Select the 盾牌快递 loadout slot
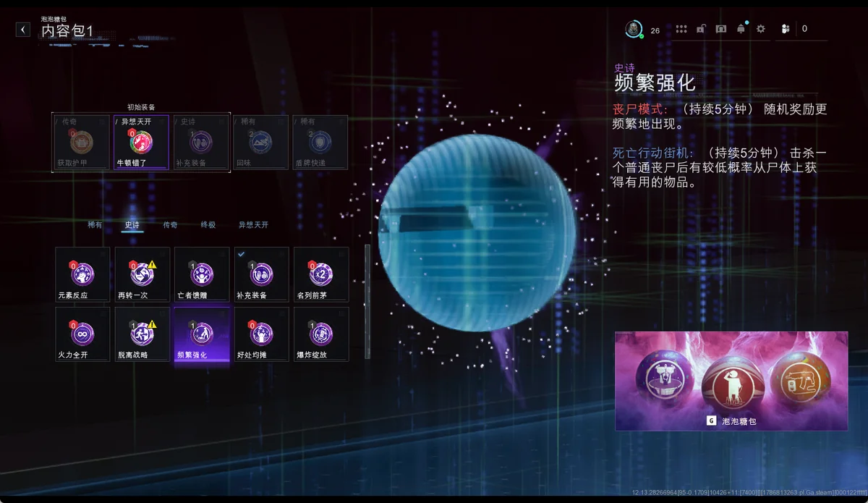This screenshot has width=868, height=503. click(320, 143)
